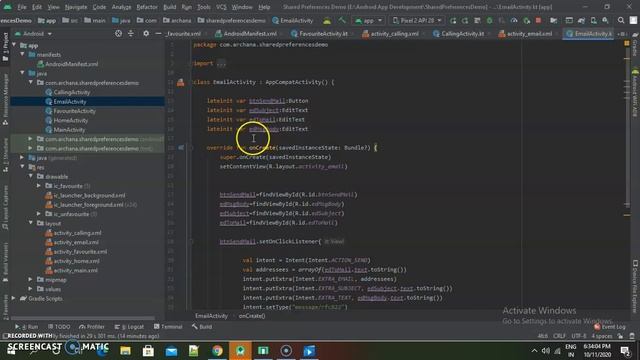
Task: Toggle the Layout Captures sidebar button
Action: coord(5,207)
